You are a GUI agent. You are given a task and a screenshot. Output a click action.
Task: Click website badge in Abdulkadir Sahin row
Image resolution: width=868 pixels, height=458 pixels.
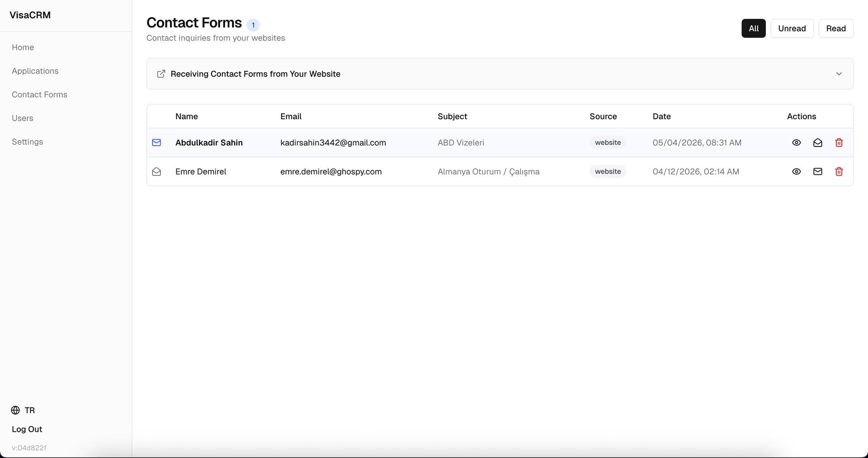coord(608,143)
